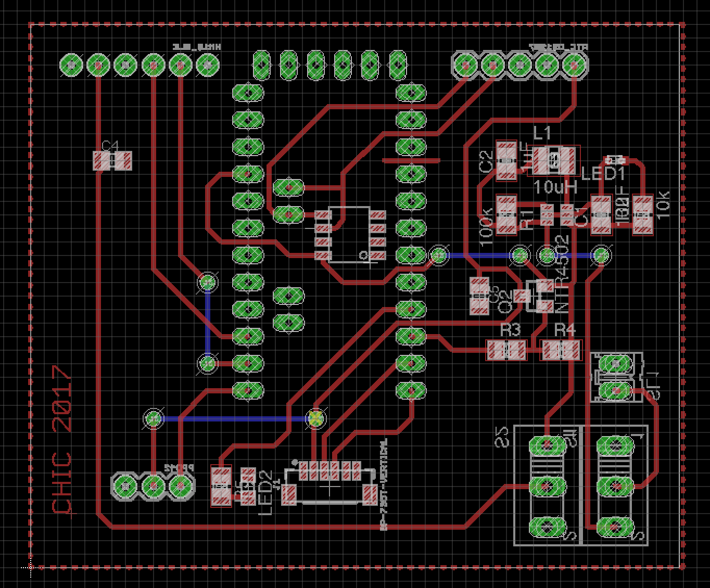Viewport: 710px width, 588px height.
Task: Select the C5 capacitor beside Q2
Action: point(479,296)
